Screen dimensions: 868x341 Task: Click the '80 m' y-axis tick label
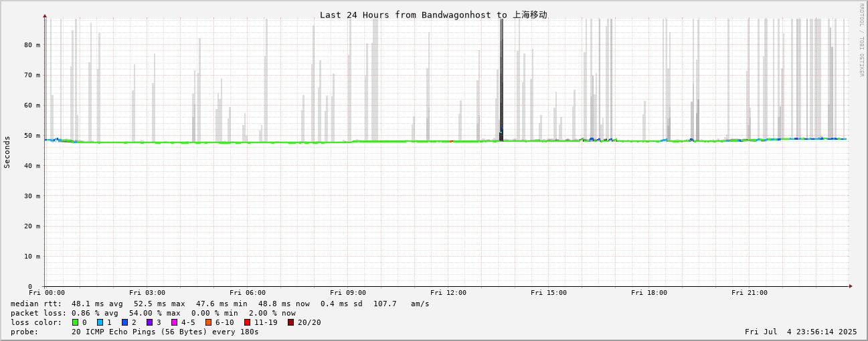[x=33, y=45]
